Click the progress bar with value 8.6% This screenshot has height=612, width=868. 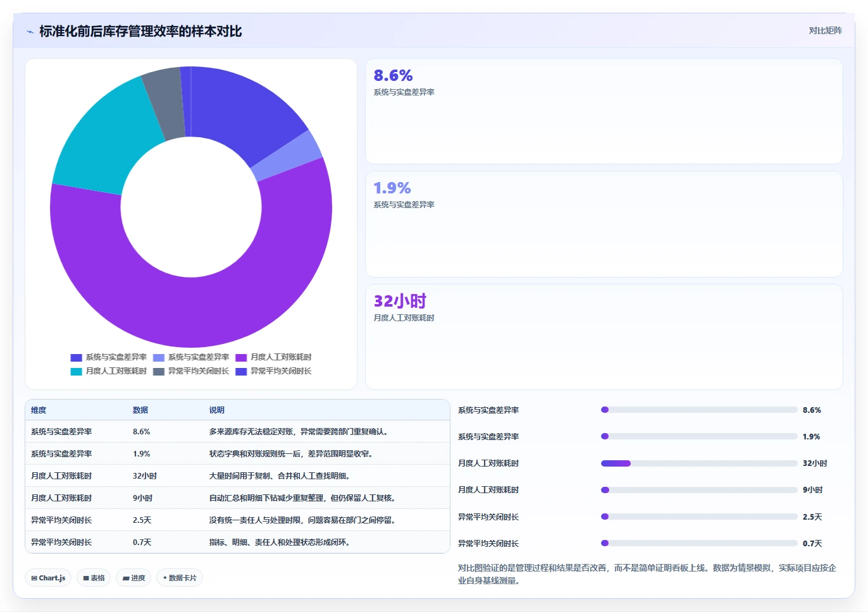coord(699,410)
